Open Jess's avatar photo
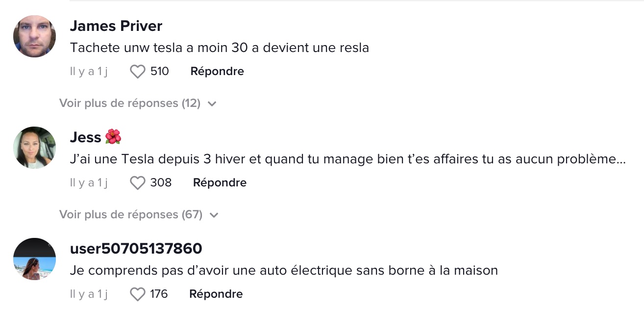644x311 pixels. [34, 148]
